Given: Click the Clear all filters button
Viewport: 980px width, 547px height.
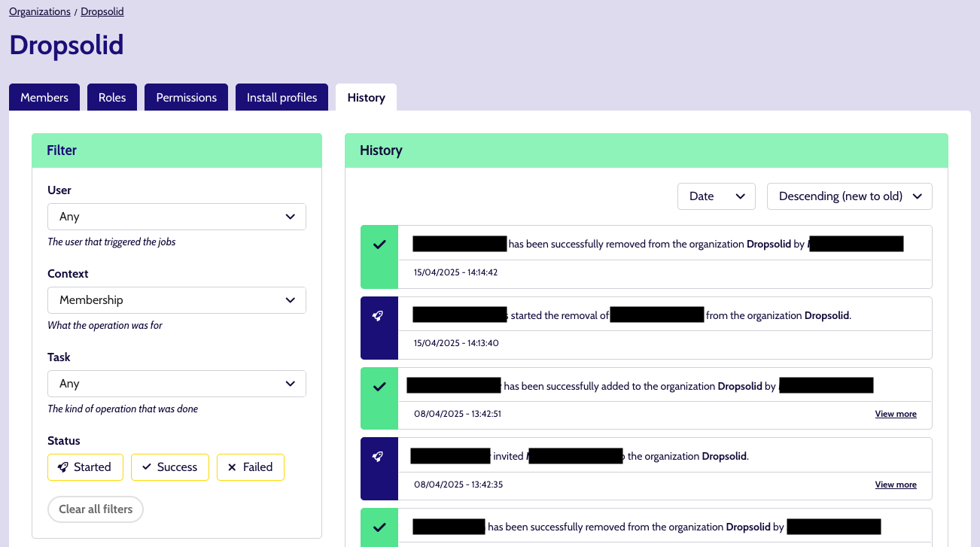Looking at the screenshot, I should 96,509.
